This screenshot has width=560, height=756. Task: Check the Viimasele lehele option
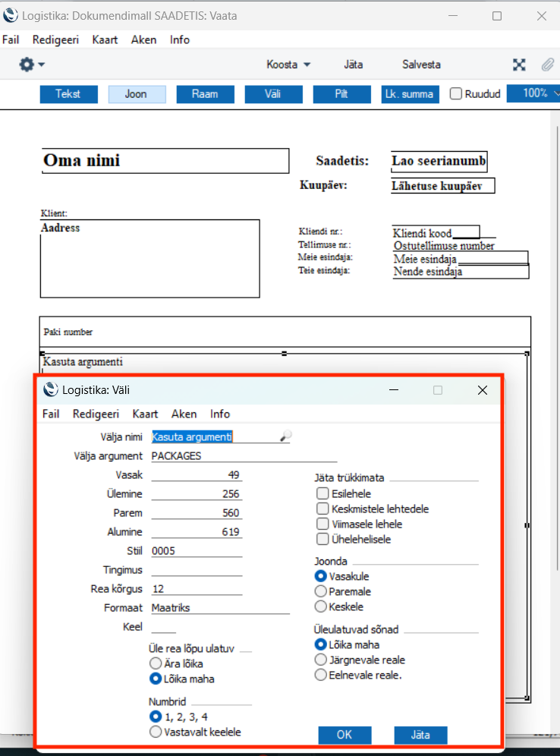(x=322, y=524)
